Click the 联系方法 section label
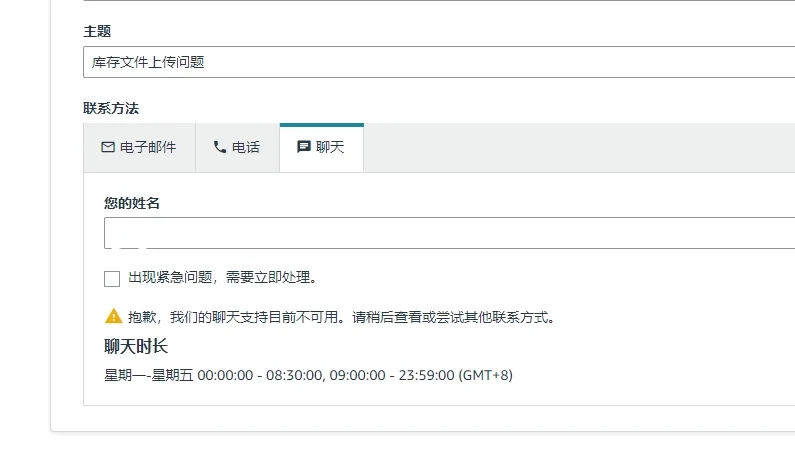Screen dimensions: 795x457 point(110,108)
